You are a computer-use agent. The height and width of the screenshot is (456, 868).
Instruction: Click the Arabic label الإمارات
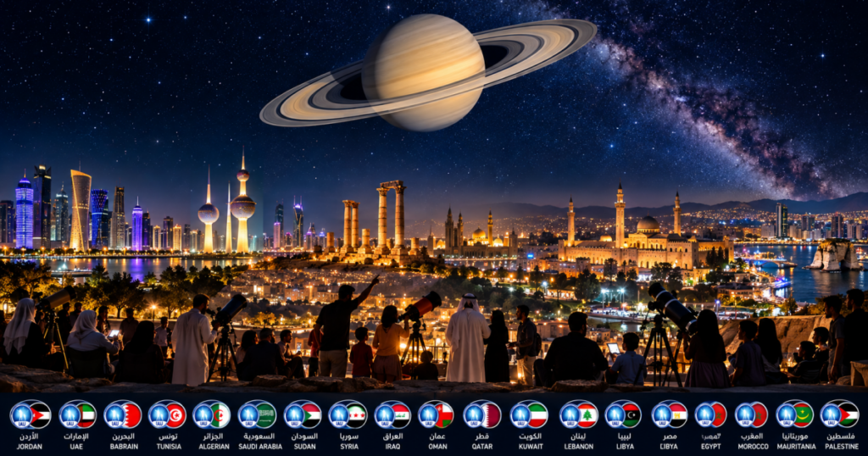[77, 437]
